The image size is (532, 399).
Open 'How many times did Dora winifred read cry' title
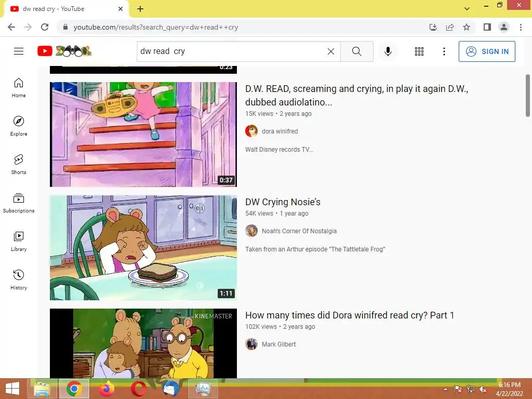[x=350, y=315]
